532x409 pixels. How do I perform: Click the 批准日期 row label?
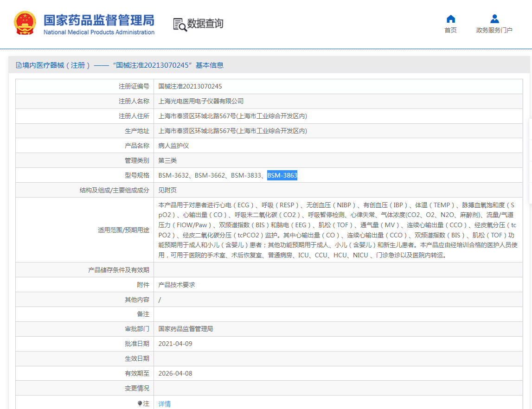click(137, 344)
